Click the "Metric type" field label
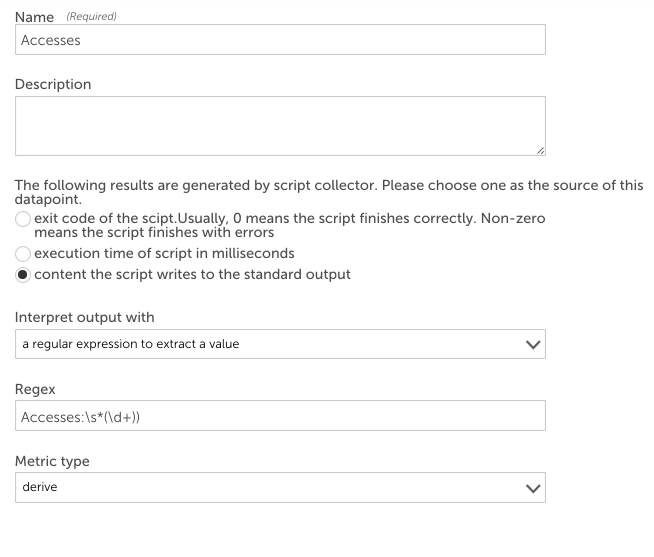This screenshot has height=557, width=654. 52,461
